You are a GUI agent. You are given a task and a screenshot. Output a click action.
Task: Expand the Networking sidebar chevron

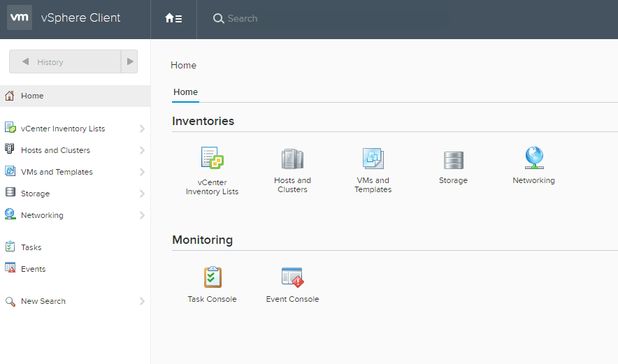[x=143, y=215]
